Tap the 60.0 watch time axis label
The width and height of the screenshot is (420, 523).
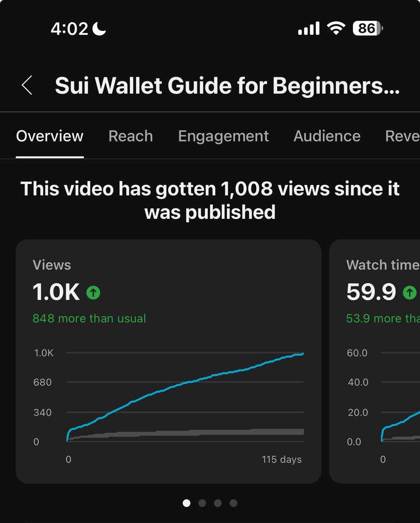pyautogui.click(x=358, y=353)
